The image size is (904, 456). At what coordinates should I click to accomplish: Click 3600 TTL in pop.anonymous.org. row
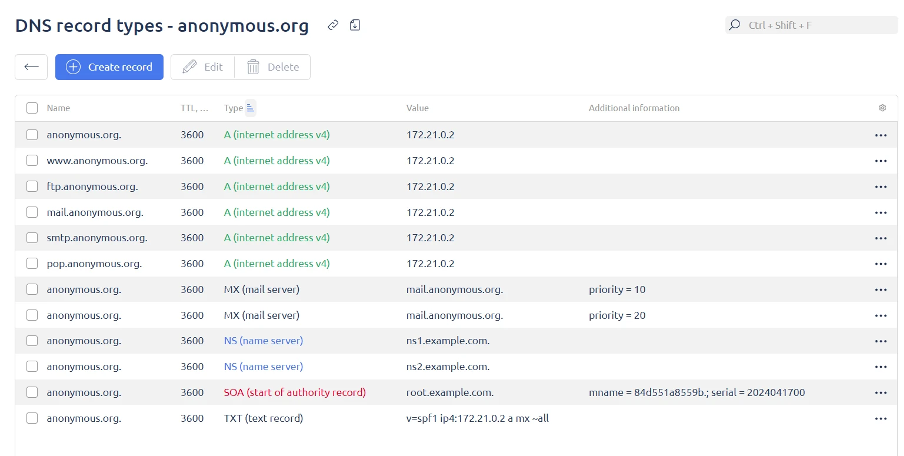click(192, 263)
